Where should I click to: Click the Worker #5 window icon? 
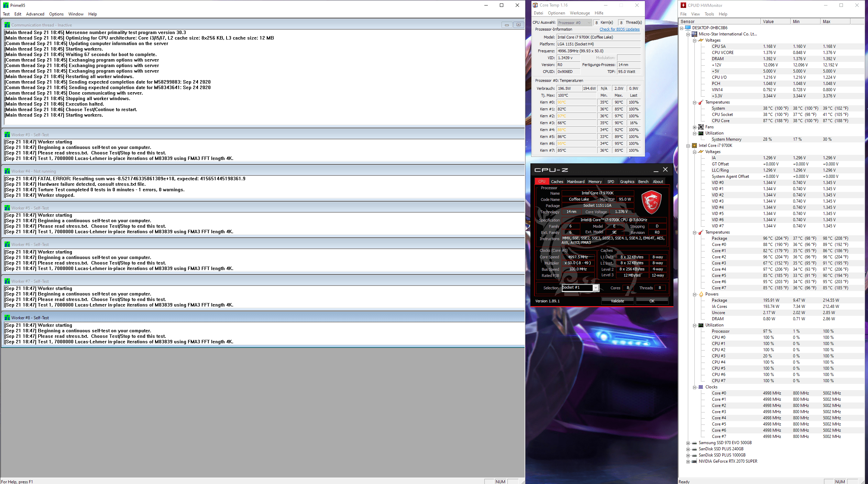pos(7,208)
